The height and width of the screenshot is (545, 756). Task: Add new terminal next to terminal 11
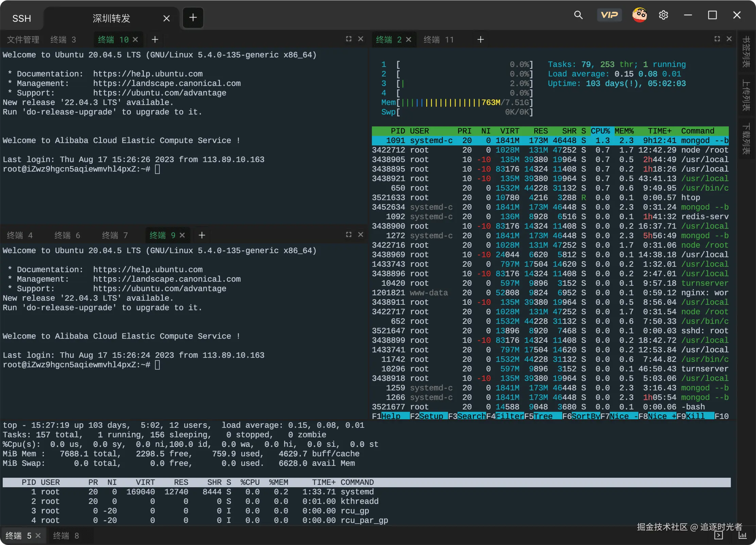pyautogui.click(x=480, y=40)
